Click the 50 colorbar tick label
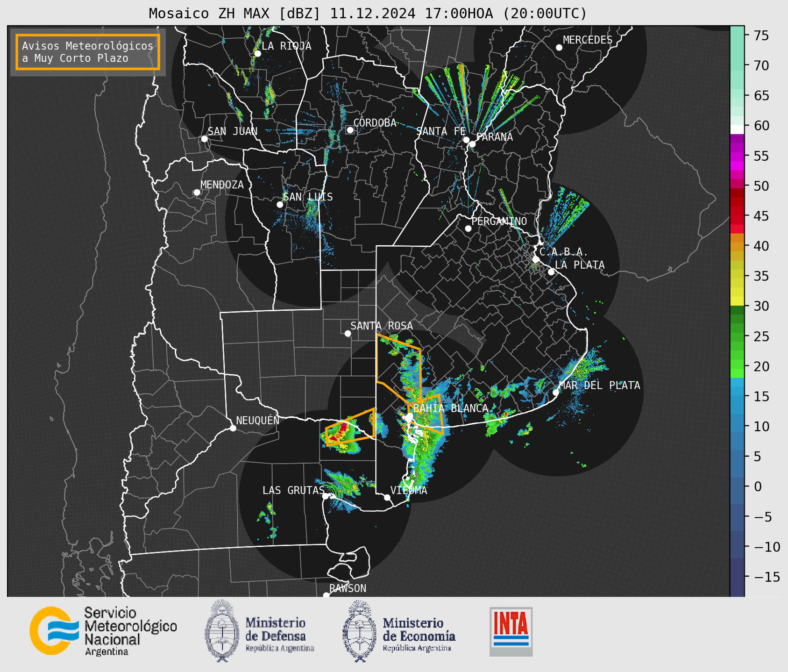 [761, 186]
